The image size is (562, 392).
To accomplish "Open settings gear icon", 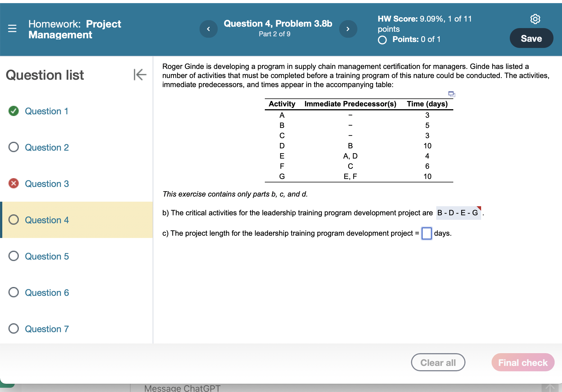I will click(x=535, y=19).
